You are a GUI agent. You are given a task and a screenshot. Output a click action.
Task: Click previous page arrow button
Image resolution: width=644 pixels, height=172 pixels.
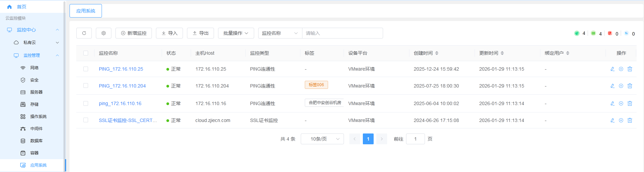[355, 139]
